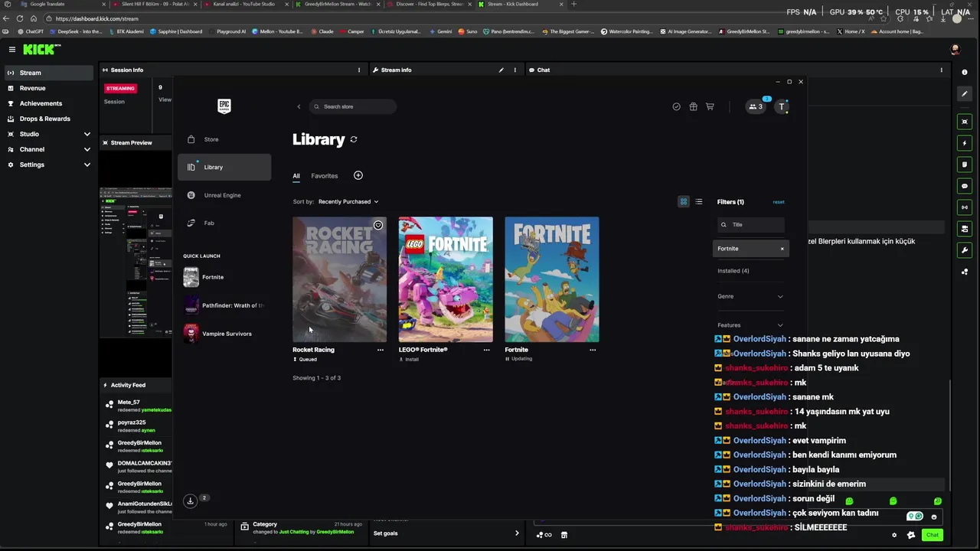Open the T account avatar menu
Screen dimensions: 980x551
pyautogui.click(x=781, y=106)
